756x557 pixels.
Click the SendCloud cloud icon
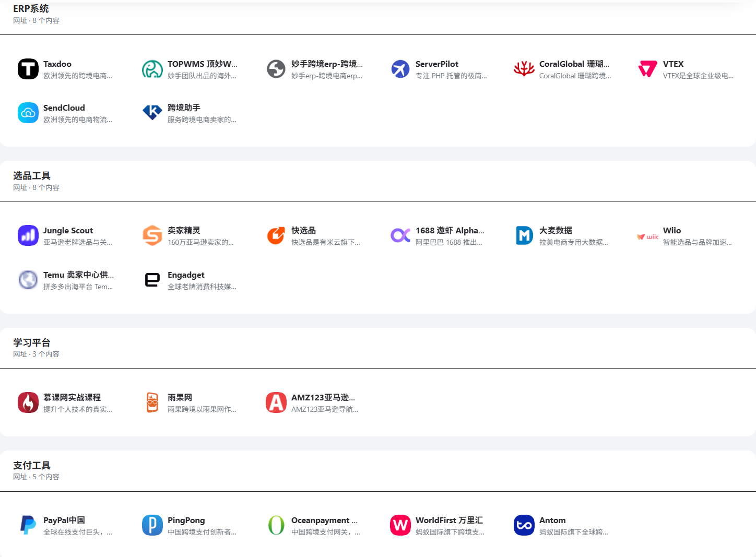click(x=28, y=113)
